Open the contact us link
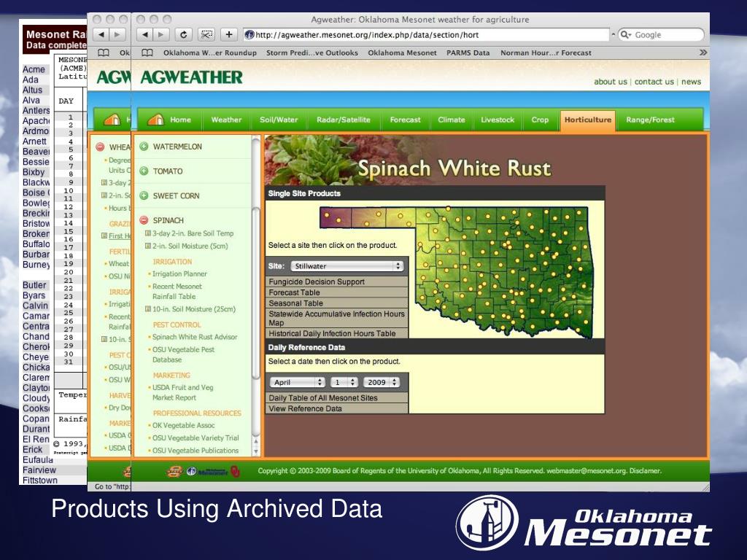The width and height of the screenshot is (747, 560). coord(654,82)
